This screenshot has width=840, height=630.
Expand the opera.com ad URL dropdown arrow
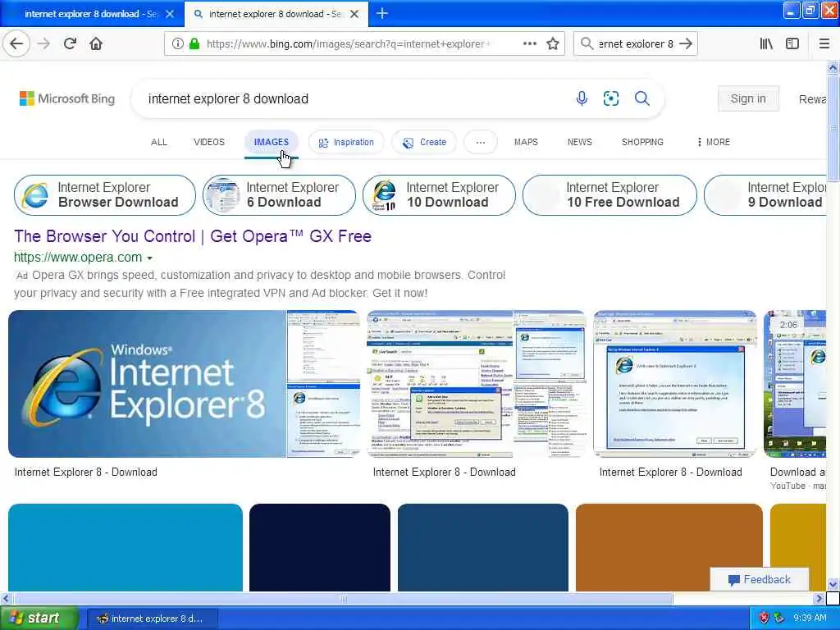150,258
